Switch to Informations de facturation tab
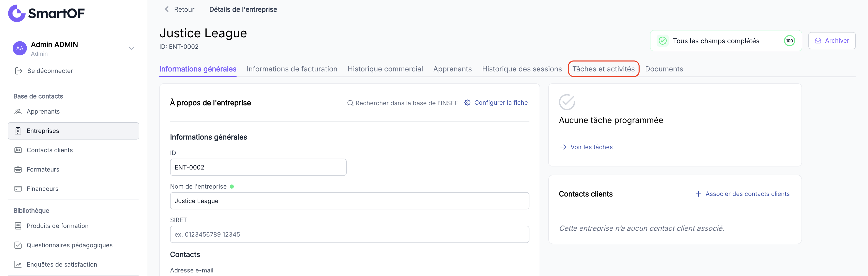Screen dimensions: 868x276 coord(292,69)
